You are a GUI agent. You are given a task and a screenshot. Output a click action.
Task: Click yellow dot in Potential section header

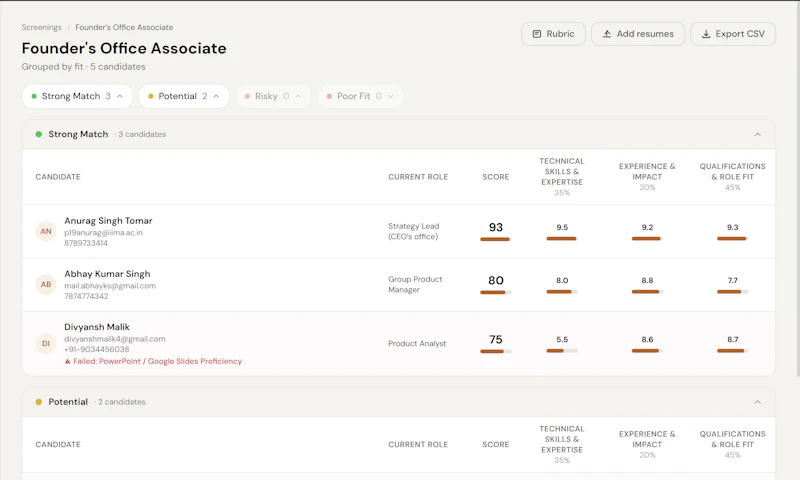[x=38, y=402]
